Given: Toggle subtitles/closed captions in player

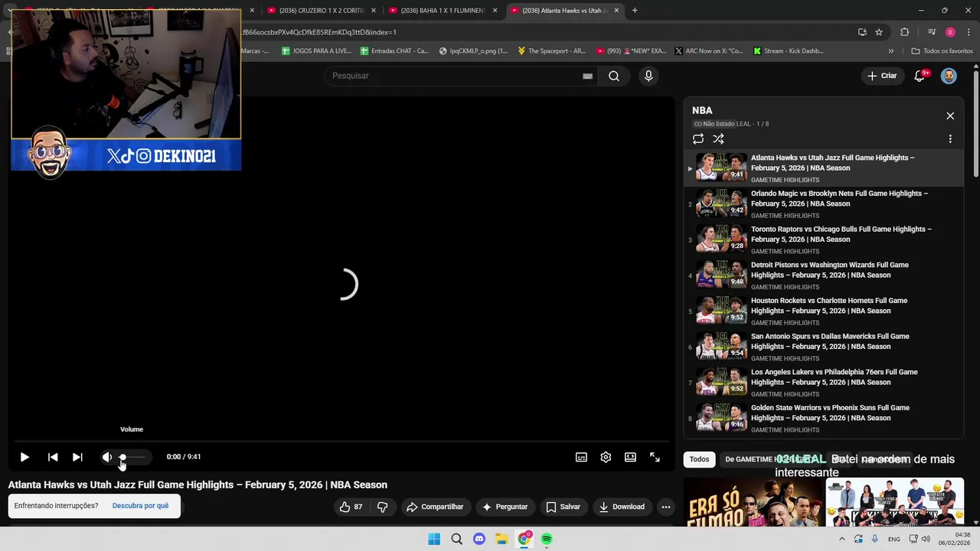Looking at the screenshot, I should coord(581,457).
